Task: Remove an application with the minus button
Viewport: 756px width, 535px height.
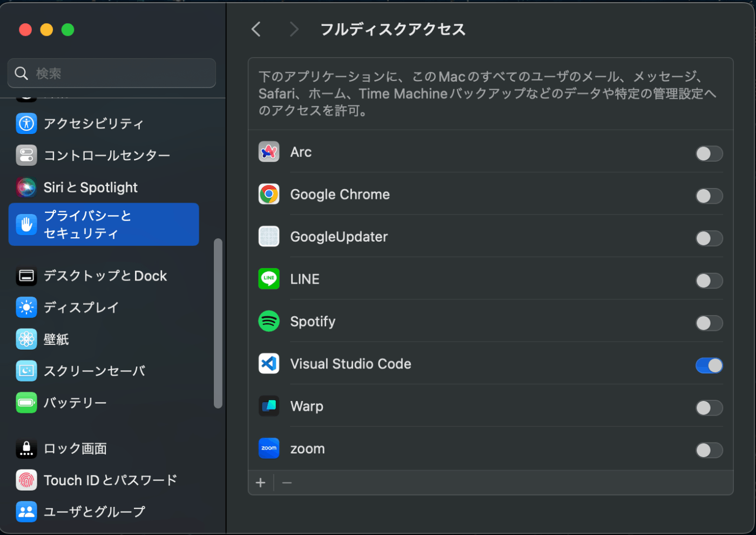Action: pos(287,483)
